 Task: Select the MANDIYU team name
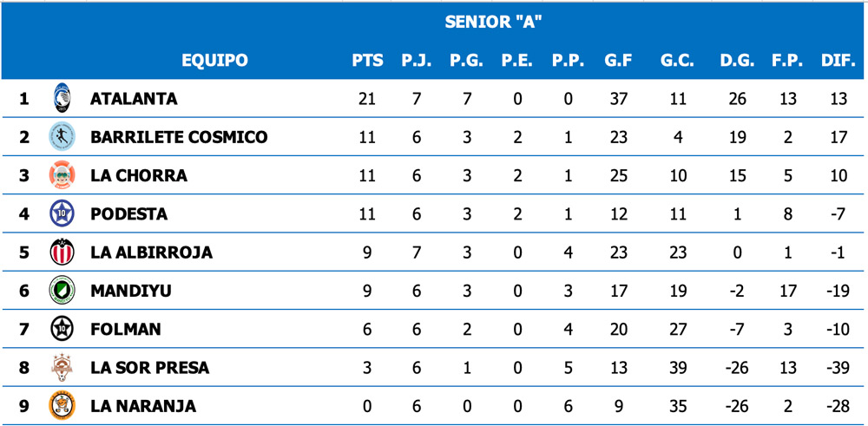(131, 291)
